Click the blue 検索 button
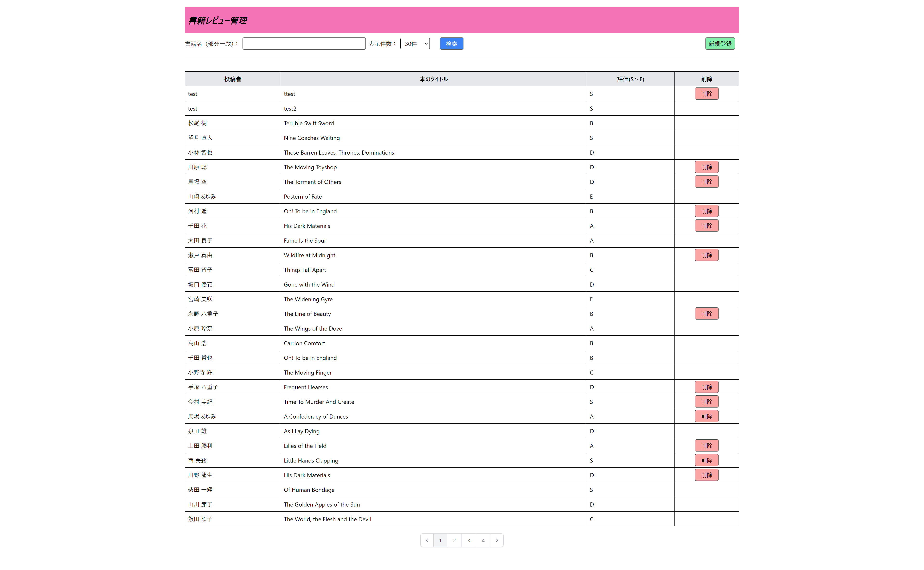 (x=451, y=44)
